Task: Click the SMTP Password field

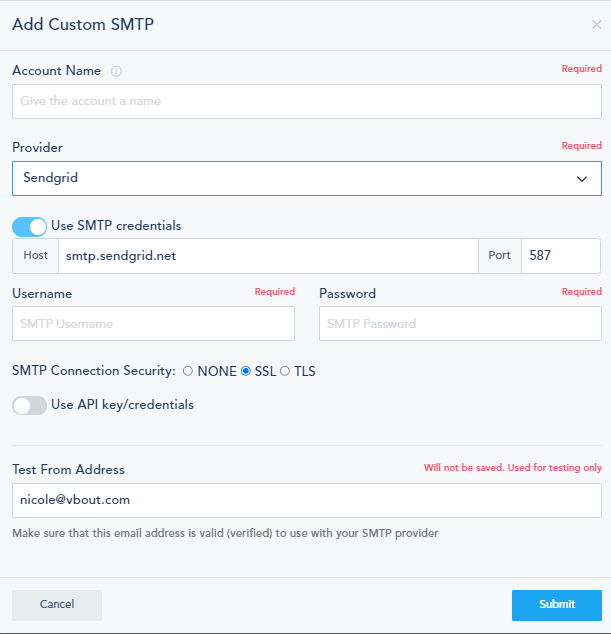Action: (x=460, y=324)
